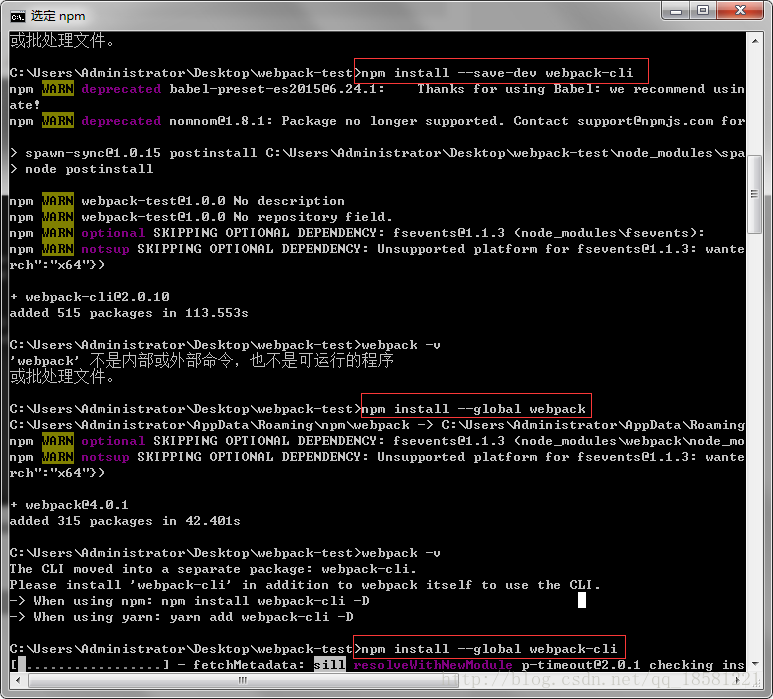
Task: Click 'webpack-test@1.0.0 No description' warning
Action: (x=213, y=201)
